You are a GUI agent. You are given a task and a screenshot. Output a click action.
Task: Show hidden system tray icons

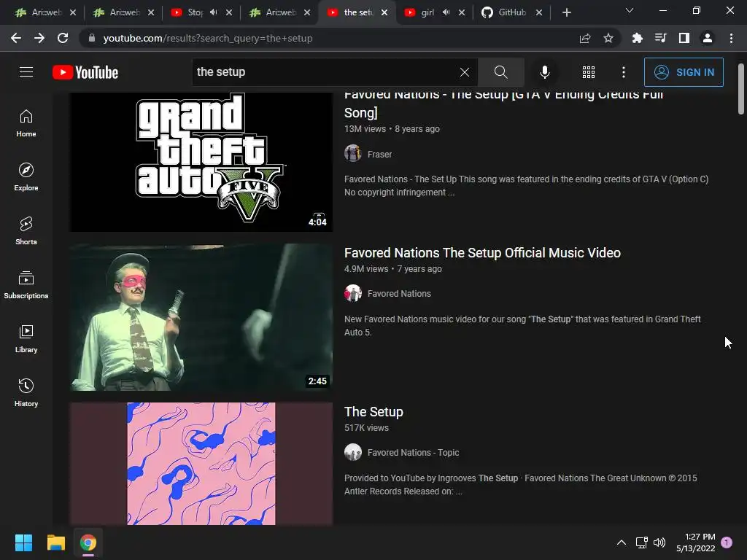pyautogui.click(x=622, y=542)
